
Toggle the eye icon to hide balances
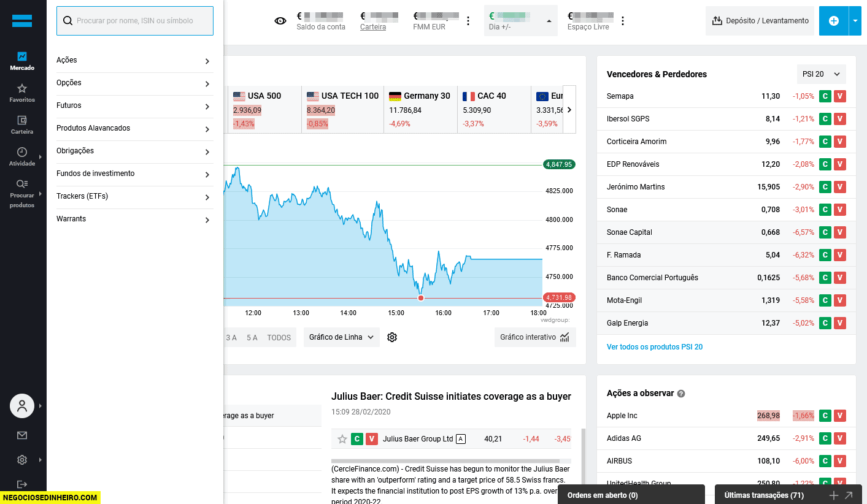[280, 21]
